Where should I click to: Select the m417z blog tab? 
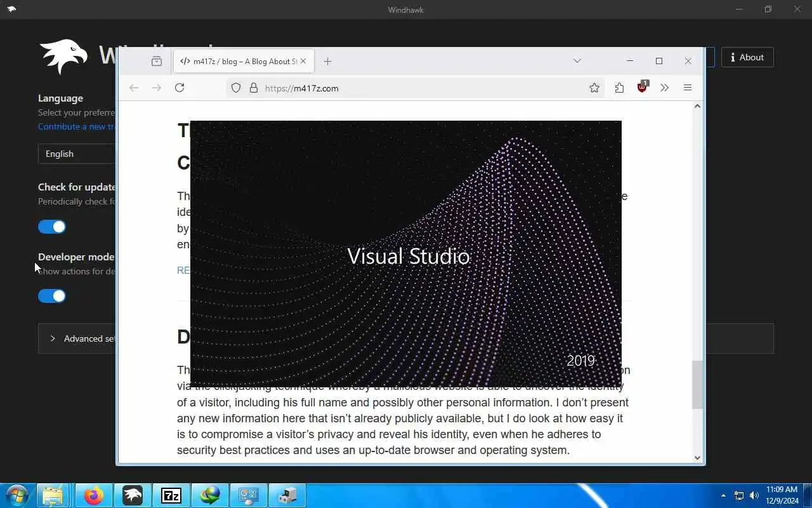(x=244, y=61)
